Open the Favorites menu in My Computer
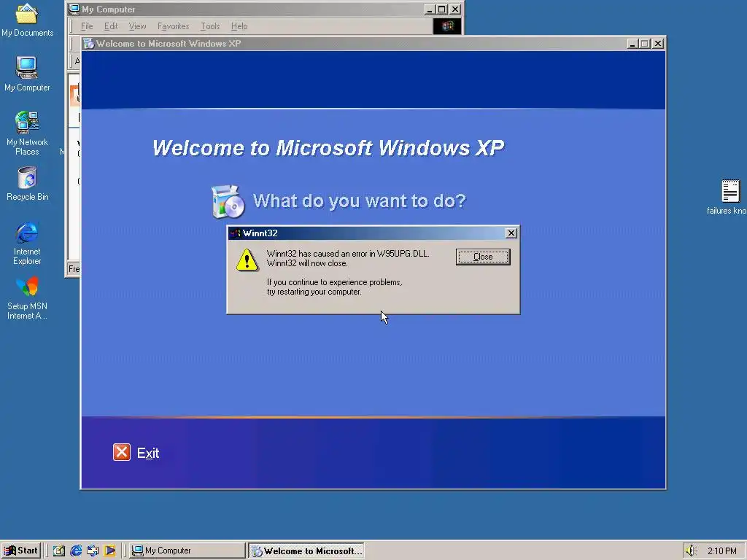Screen dimensions: 747x560 click(x=174, y=26)
